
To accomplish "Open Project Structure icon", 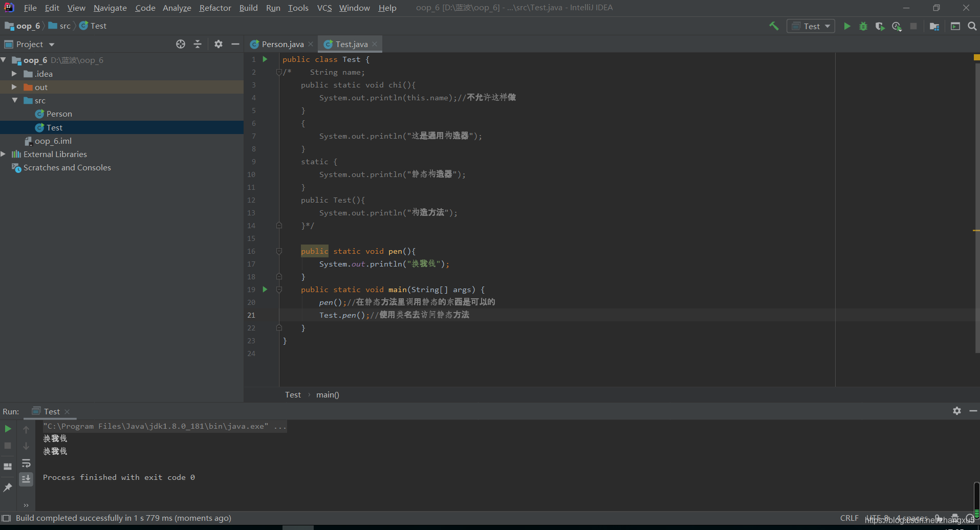I will [934, 26].
